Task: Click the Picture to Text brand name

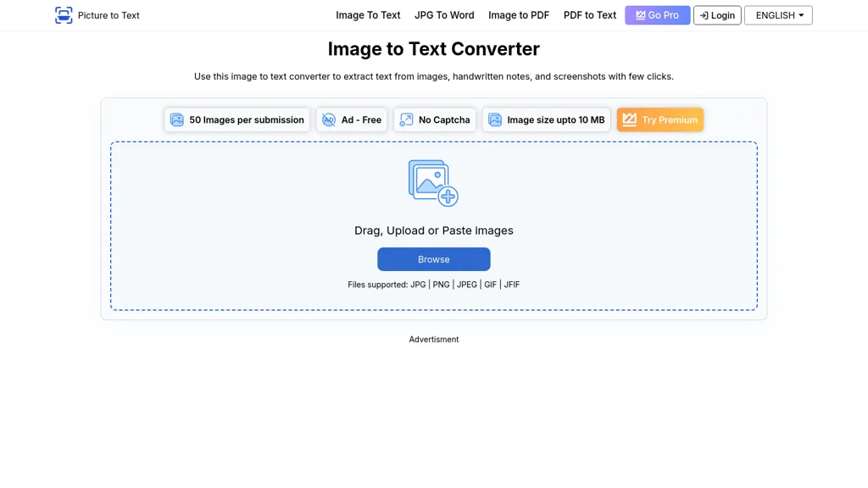Action: coord(108,15)
